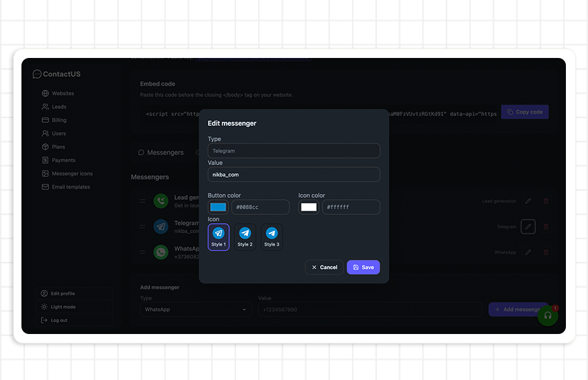Go to Messenger icons in sidebar
The width and height of the screenshot is (588, 380).
72,173
